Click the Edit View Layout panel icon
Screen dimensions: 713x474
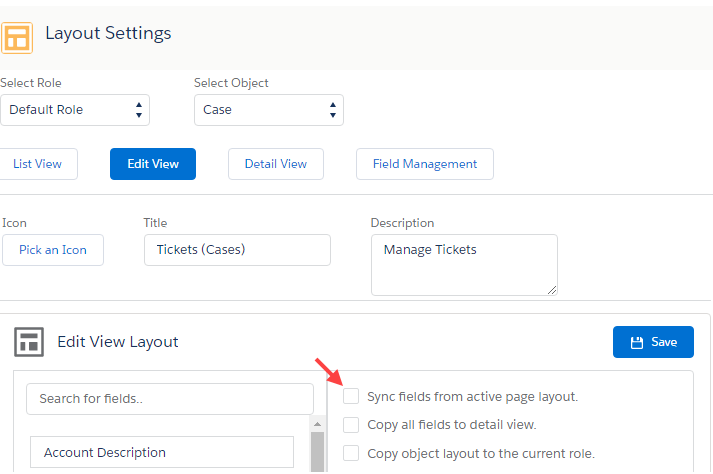point(28,342)
